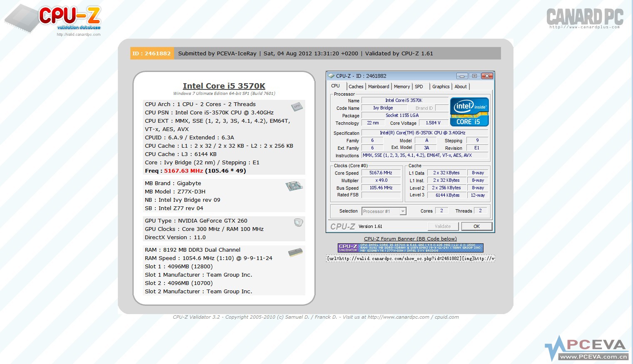This screenshot has height=364, width=633.
Task: Click the Core Voltage 1.584 V value
Action: pyautogui.click(x=433, y=123)
